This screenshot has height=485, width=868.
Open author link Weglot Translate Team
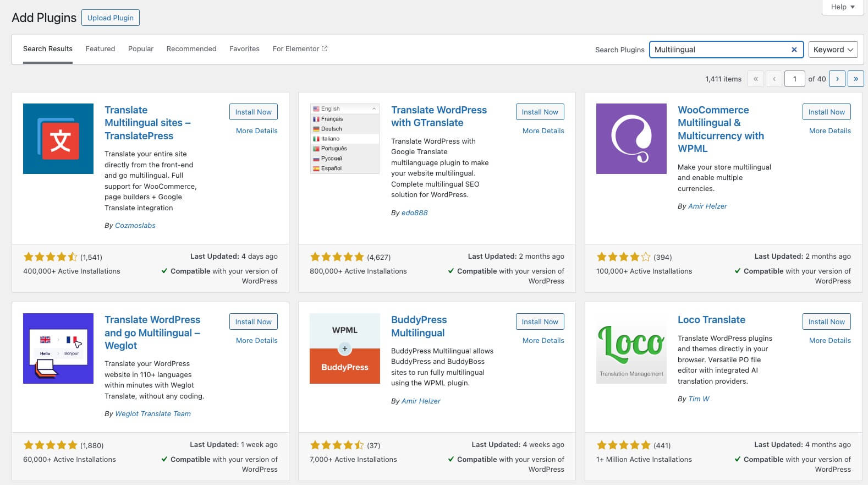click(x=153, y=414)
